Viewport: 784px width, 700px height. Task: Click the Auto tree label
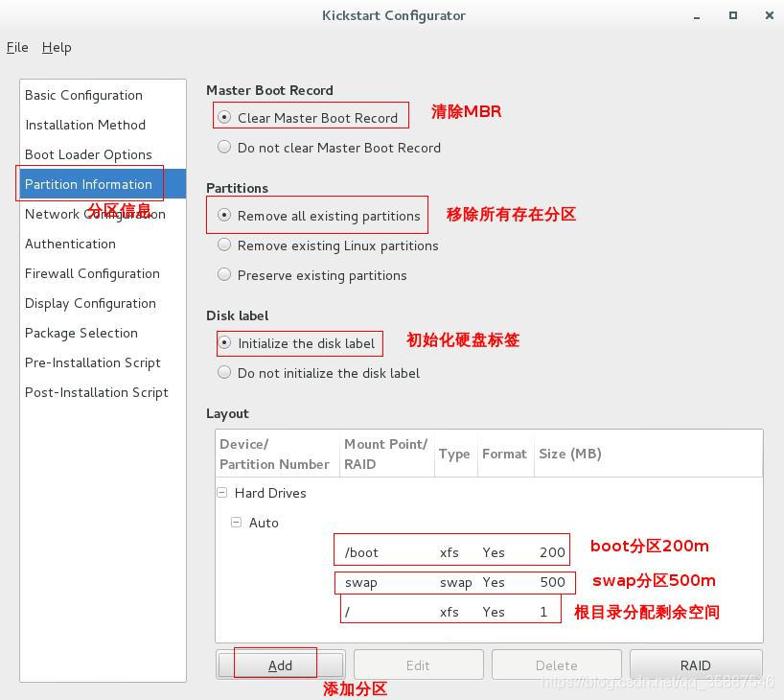pyautogui.click(x=264, y=523)
